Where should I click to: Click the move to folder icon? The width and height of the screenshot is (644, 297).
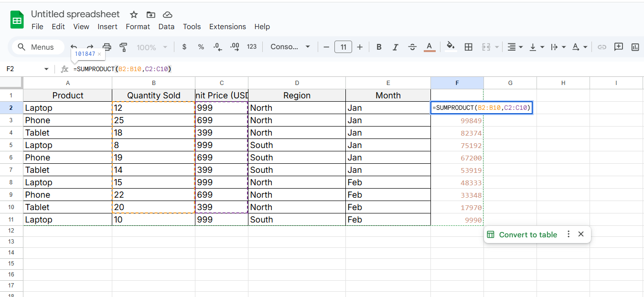pyautogui.click(x=151, y=14)
